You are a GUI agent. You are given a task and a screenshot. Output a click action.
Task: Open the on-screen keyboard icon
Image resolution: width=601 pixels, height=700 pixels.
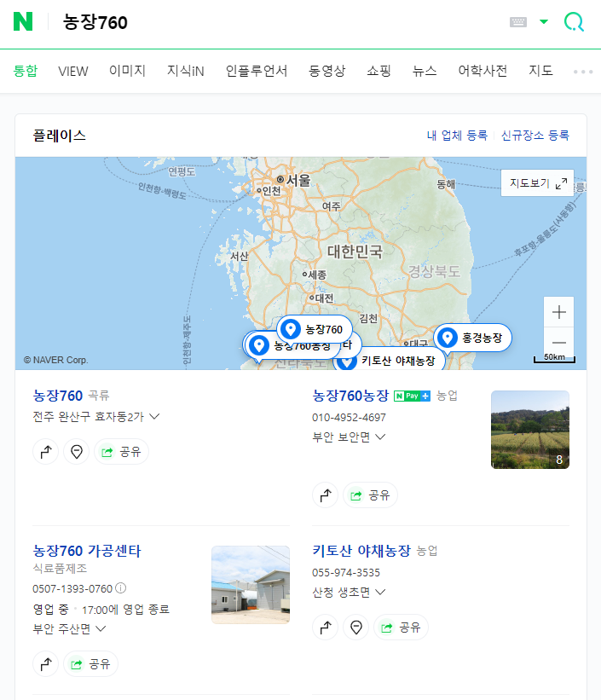(518, 22)
